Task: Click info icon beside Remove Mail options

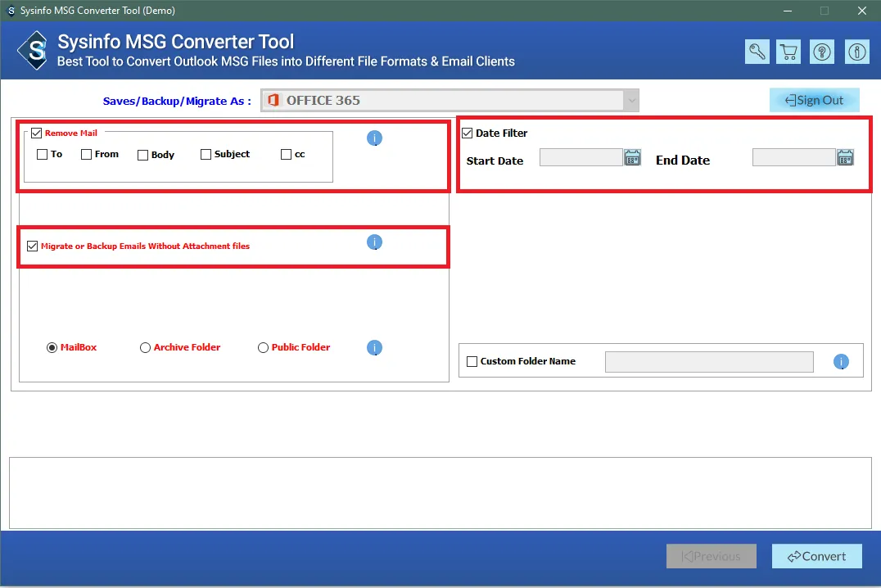Action: (374, 138)
